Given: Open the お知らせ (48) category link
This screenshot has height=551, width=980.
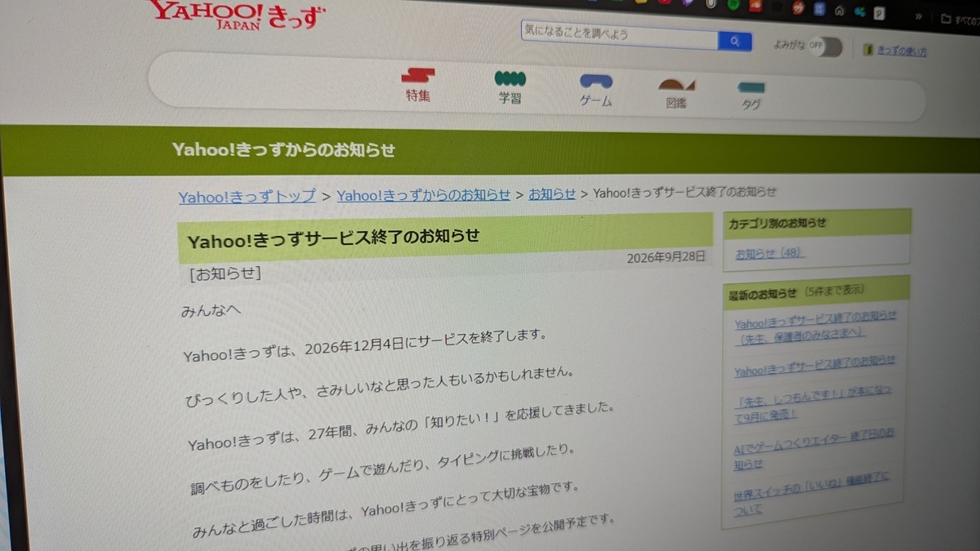Looking at the screenshot, I should [x=768, y=254].
